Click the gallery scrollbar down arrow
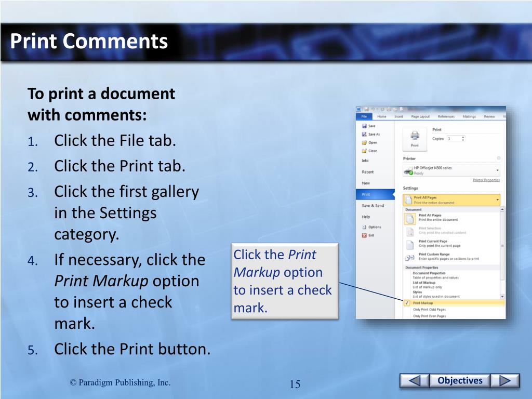The image size is (532, 399). [x=502, y=297]
